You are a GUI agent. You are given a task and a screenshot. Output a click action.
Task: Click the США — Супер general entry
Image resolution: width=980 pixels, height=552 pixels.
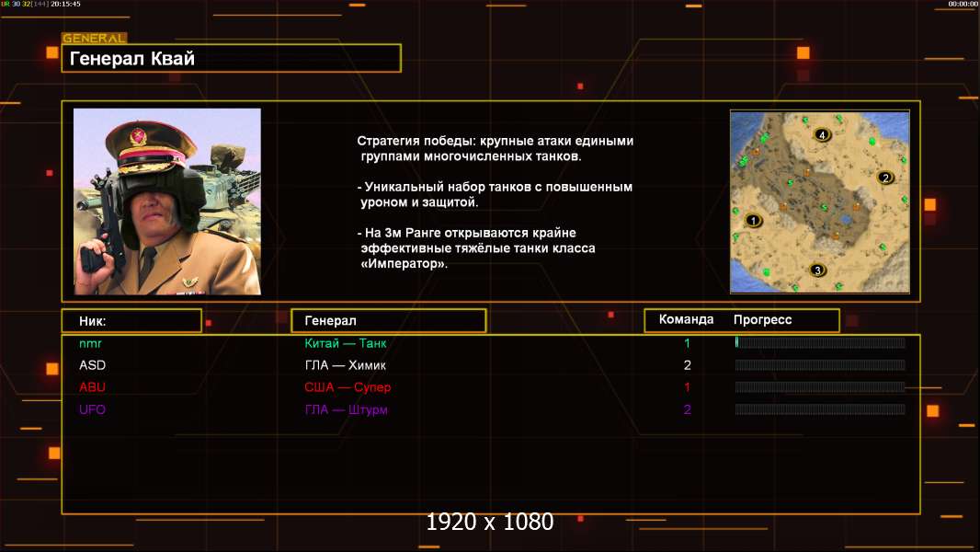[x=348, y=387]
